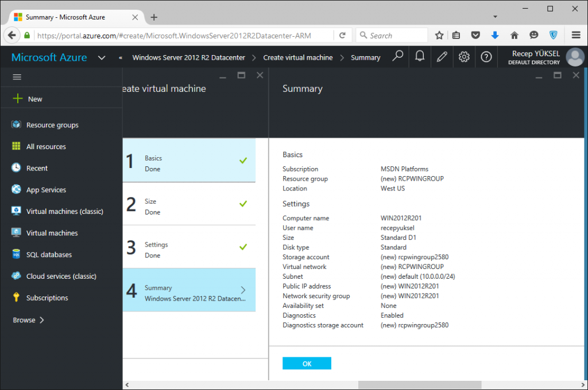Viewport: 588px width, 390px height.
Task: Bookmark this page with the star icon
Action: point(439,35)
